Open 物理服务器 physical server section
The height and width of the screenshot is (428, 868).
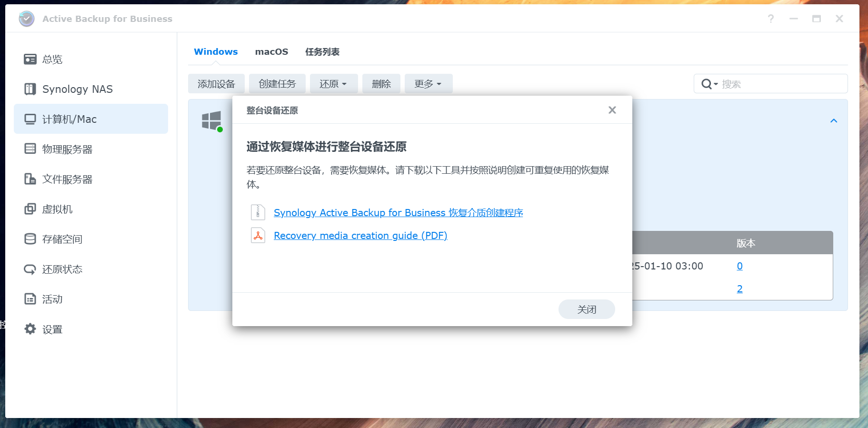tap(90, 149)
